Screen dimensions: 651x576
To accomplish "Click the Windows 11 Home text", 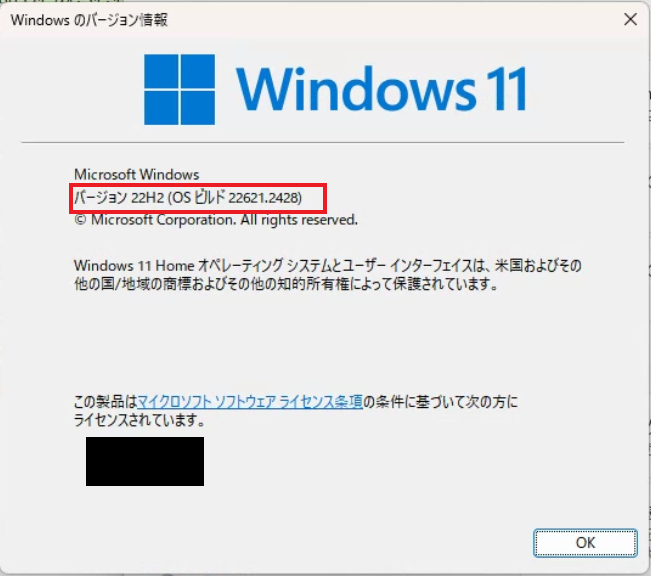I will [x=134, y=265].
